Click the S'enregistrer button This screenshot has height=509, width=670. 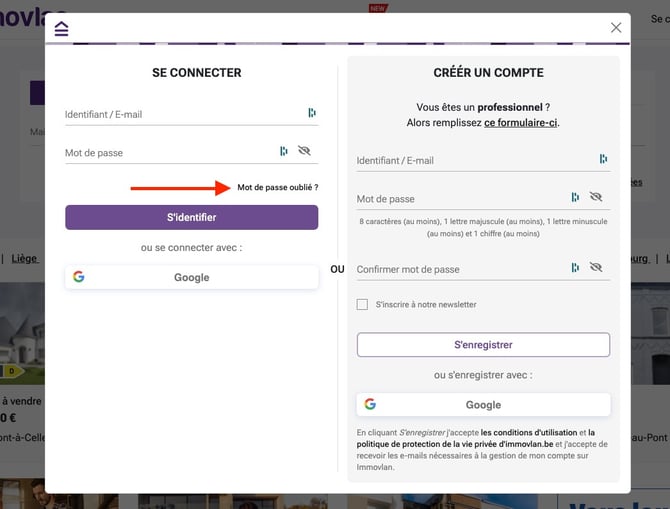483,345
